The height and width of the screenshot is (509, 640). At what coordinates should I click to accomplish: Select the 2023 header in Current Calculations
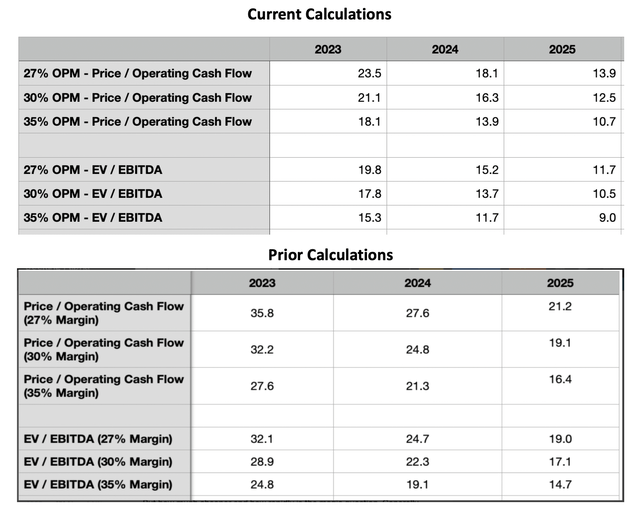pyautogui.click(x=328, y=49)
